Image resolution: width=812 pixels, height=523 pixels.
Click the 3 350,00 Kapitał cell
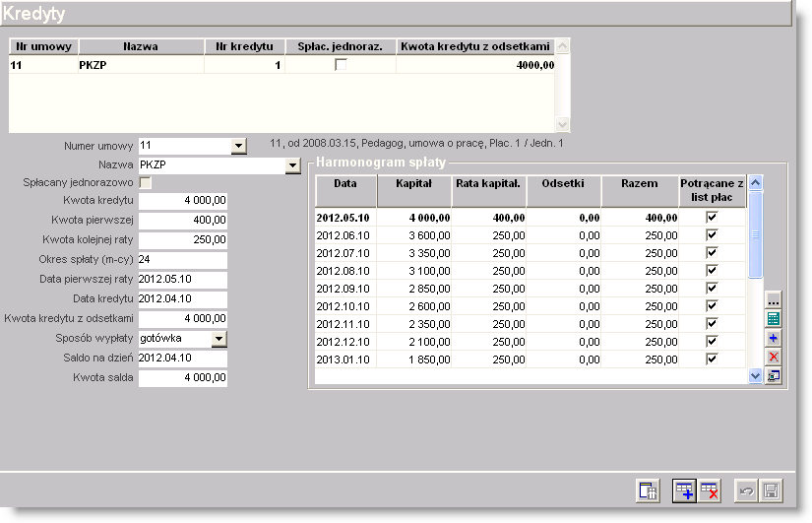click(x=414, y=253)
